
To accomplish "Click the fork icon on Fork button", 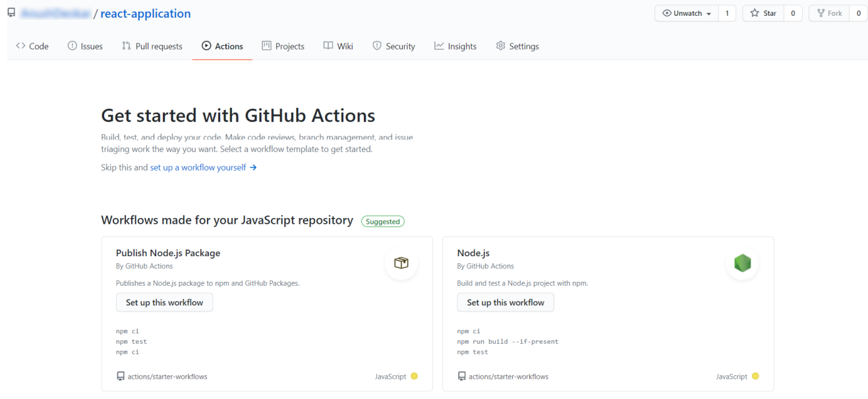I will (x=821, y=13).
